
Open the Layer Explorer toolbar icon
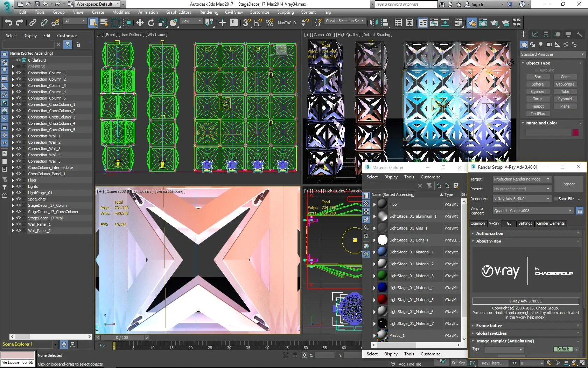(409, 23)
